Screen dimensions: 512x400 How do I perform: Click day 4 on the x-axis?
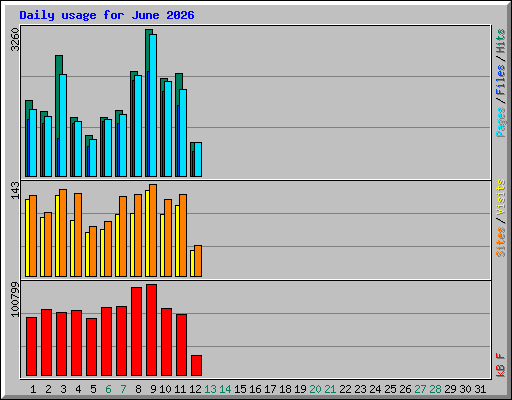coord(78,389)
